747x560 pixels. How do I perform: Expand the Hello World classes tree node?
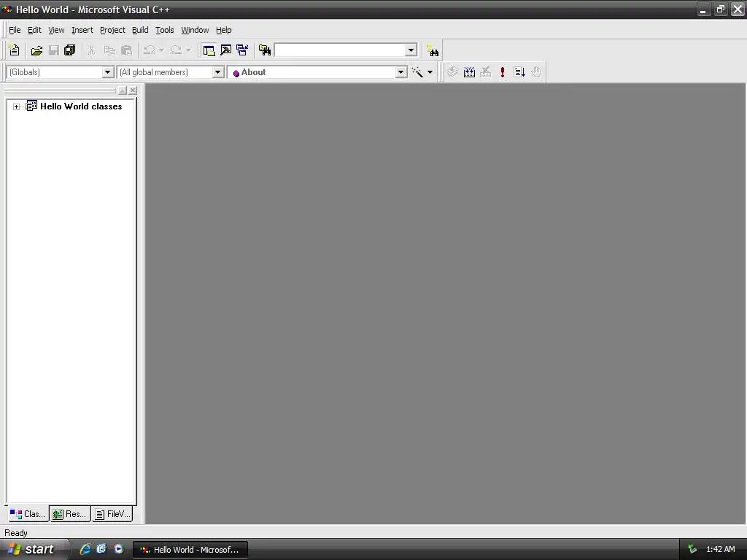coord(16,106)
